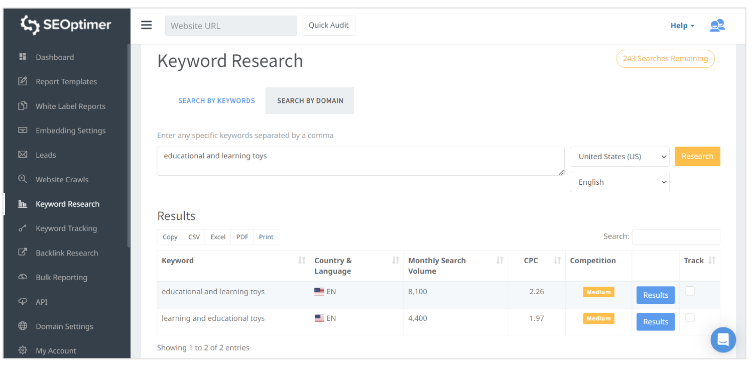Screen dimensions: 753x371
Task: Click the 2.26 CPC value
Action: pyautogui.click(x=536, y=291)
